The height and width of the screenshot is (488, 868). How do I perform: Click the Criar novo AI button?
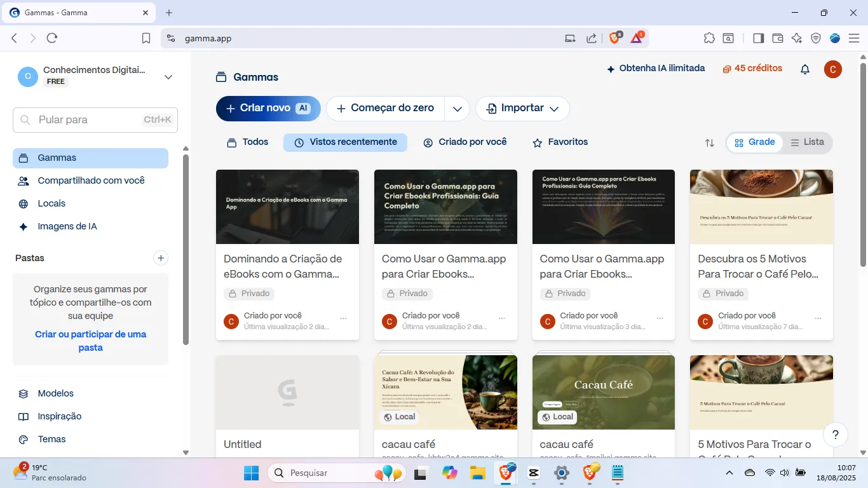268,109
